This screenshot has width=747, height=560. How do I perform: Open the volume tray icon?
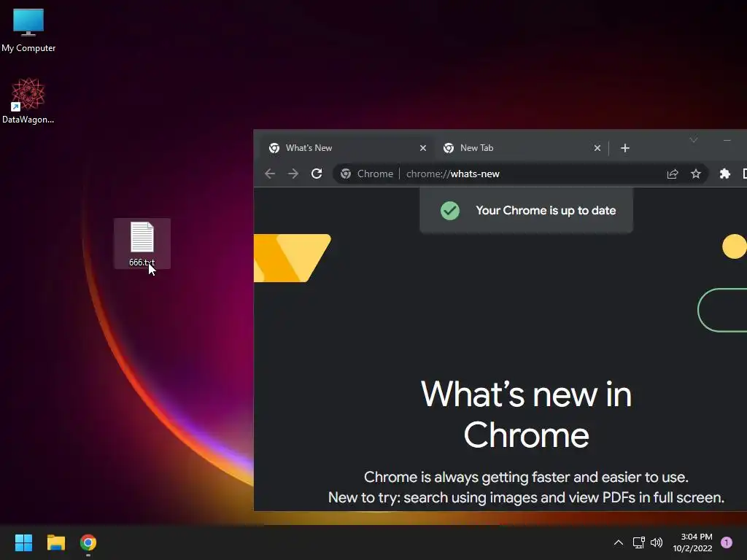pyautogui.click(x=657, y=542)
